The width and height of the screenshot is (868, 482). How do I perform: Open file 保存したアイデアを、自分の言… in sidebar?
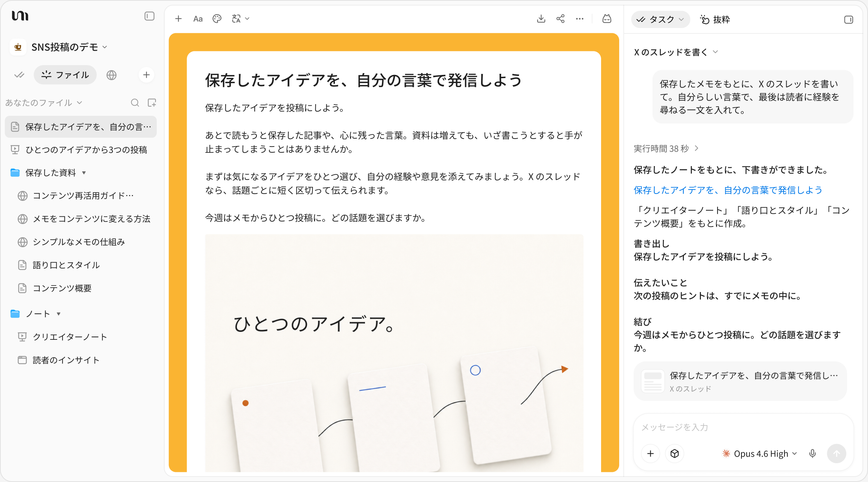point(81,127)
